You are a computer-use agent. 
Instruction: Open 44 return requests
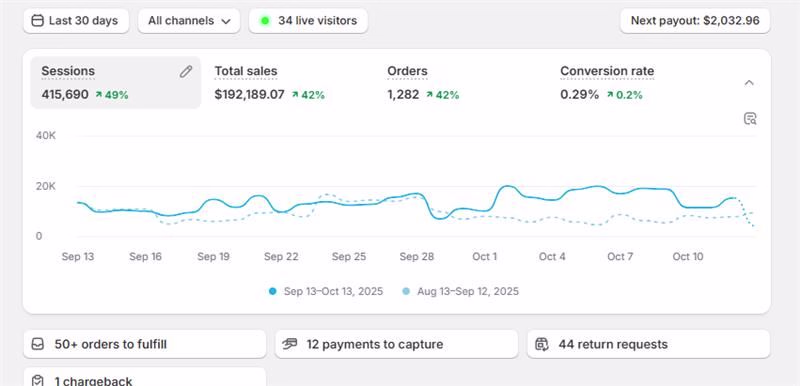(648, 344)
